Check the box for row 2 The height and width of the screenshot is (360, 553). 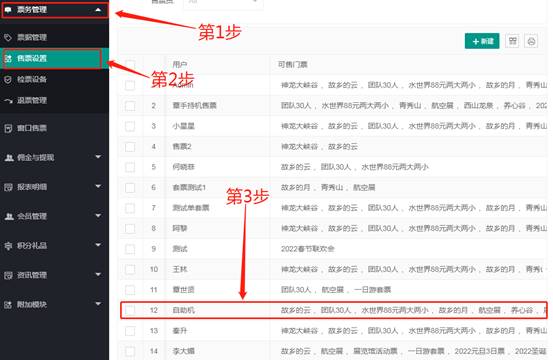pos(130,106)
